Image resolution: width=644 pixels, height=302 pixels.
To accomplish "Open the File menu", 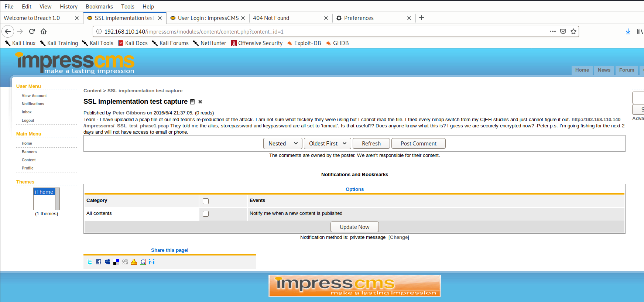I will click(9, 7).
